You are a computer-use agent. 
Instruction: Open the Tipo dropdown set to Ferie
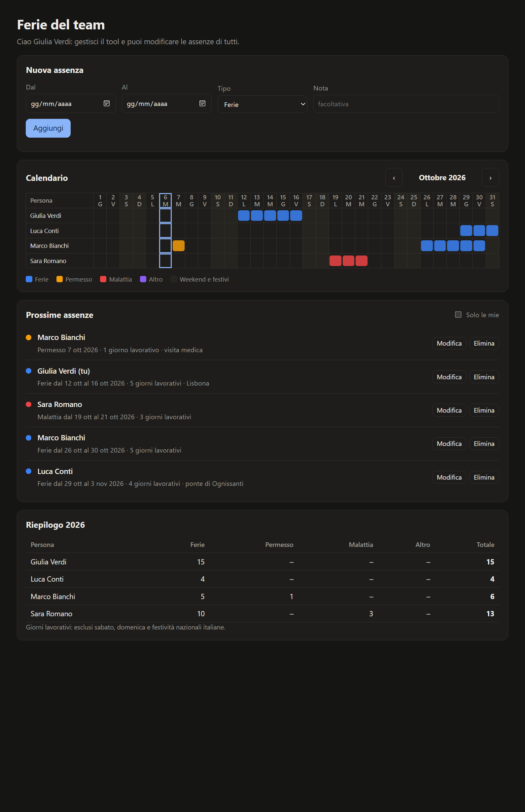(x=262, y=104)
